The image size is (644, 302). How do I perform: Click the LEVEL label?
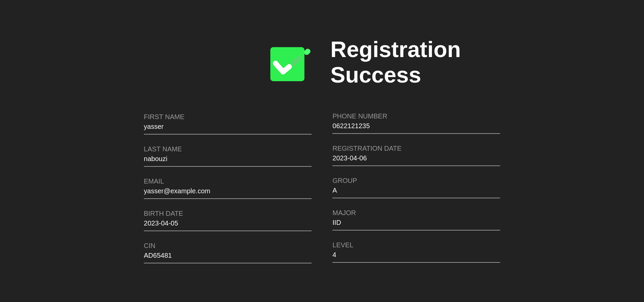pyautogui.click(x=342, y=245)
